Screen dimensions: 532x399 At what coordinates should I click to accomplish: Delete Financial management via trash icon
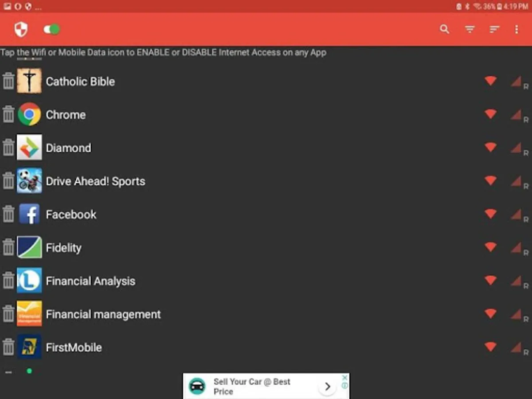8,314
